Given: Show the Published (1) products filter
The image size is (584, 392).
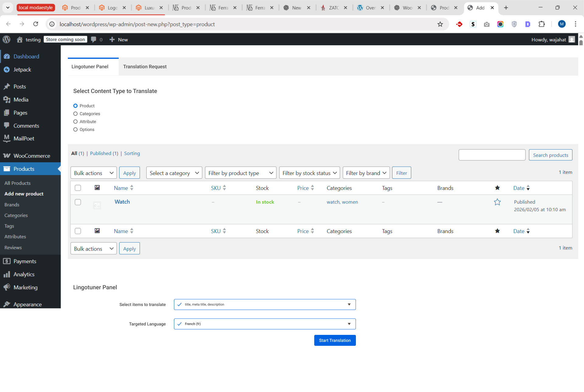Looking at the screenshot, I should (104, 153).
